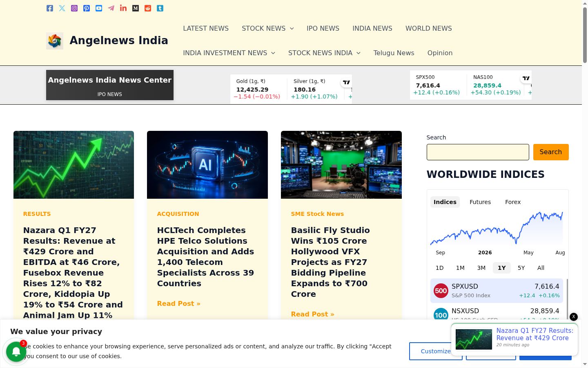Open the IPO NEWS menu item
588x368 pixels.
[323, 28]
